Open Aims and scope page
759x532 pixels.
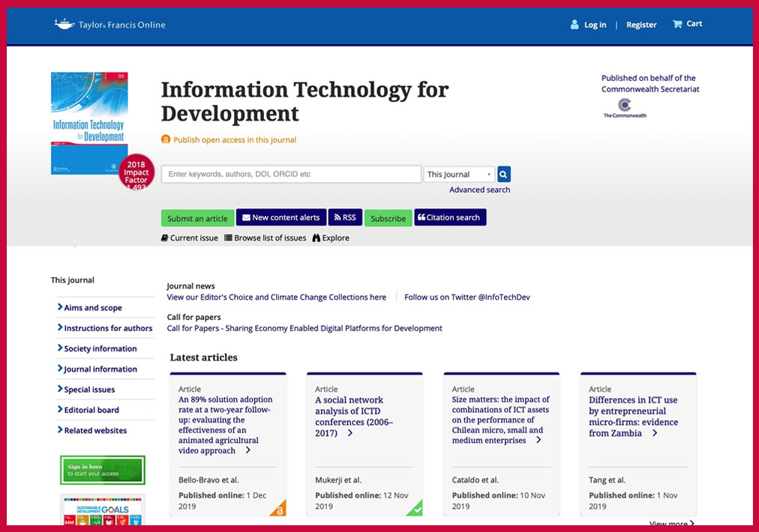click(93, 308)
